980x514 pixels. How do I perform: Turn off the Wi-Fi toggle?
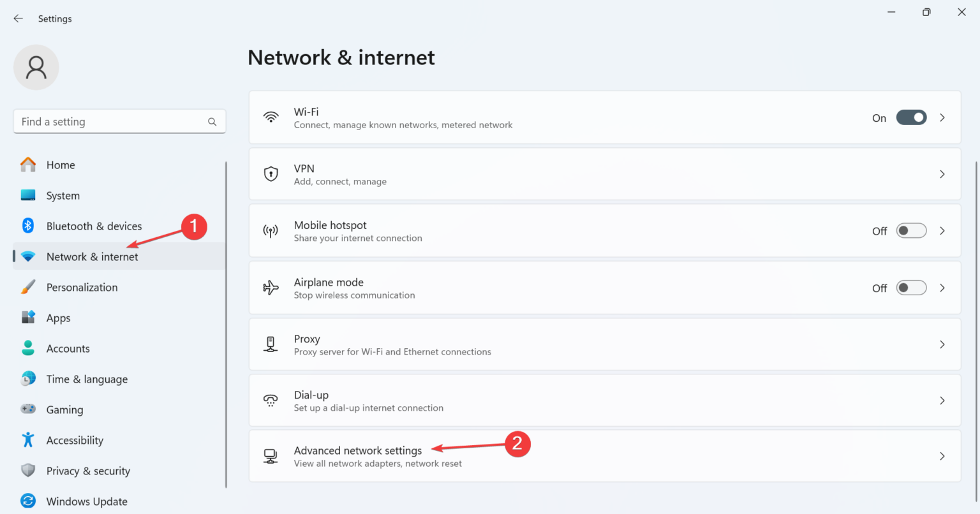[911, 117]
